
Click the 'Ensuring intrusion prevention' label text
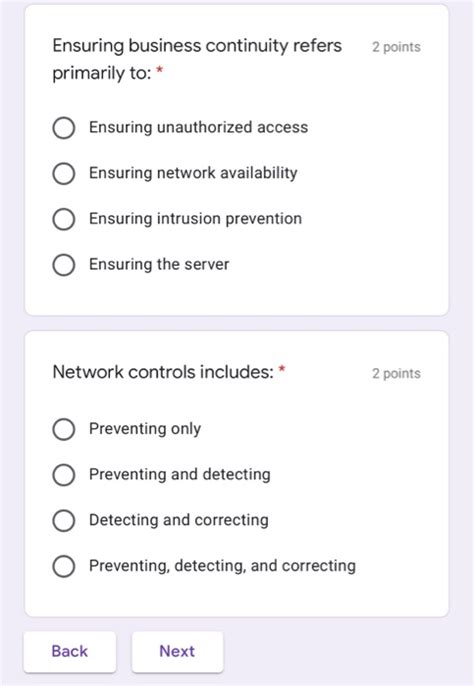195,218
